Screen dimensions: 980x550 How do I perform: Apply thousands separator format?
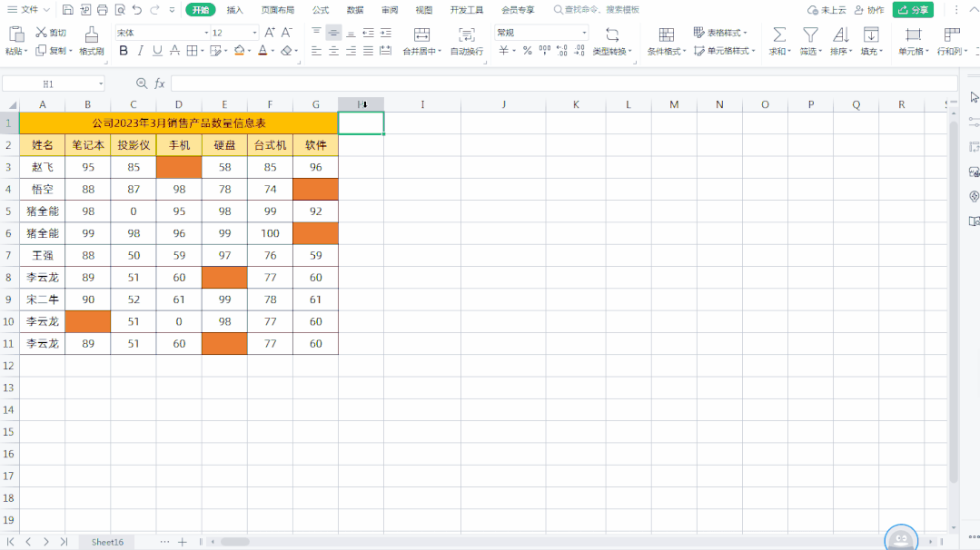pos(544,51)
